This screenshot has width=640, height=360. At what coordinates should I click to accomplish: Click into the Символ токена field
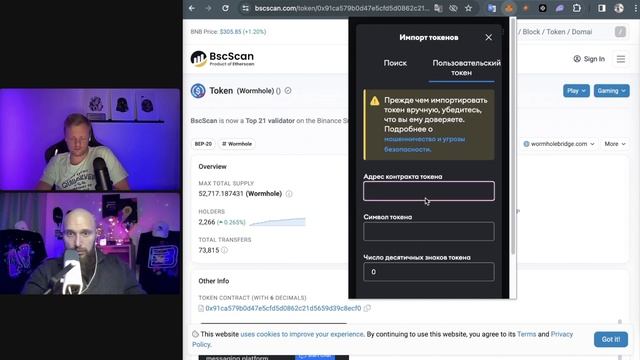click(429, 231)
